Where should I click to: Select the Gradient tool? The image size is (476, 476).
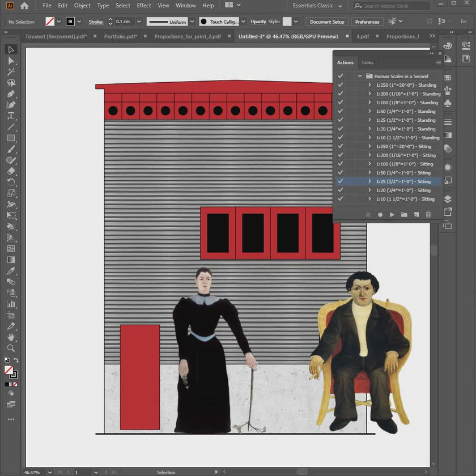[11, 260]
